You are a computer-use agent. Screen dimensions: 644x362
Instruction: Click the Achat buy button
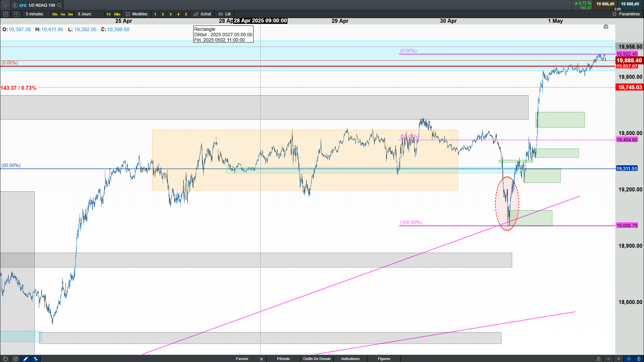[x=203, y=14]
